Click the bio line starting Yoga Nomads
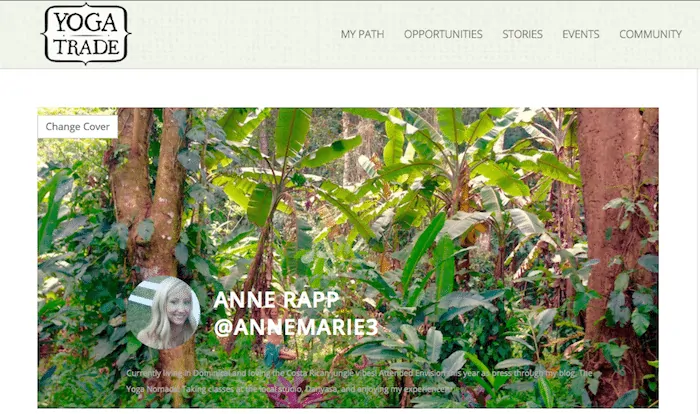The image size is (700, 414). tap(287, 389)
